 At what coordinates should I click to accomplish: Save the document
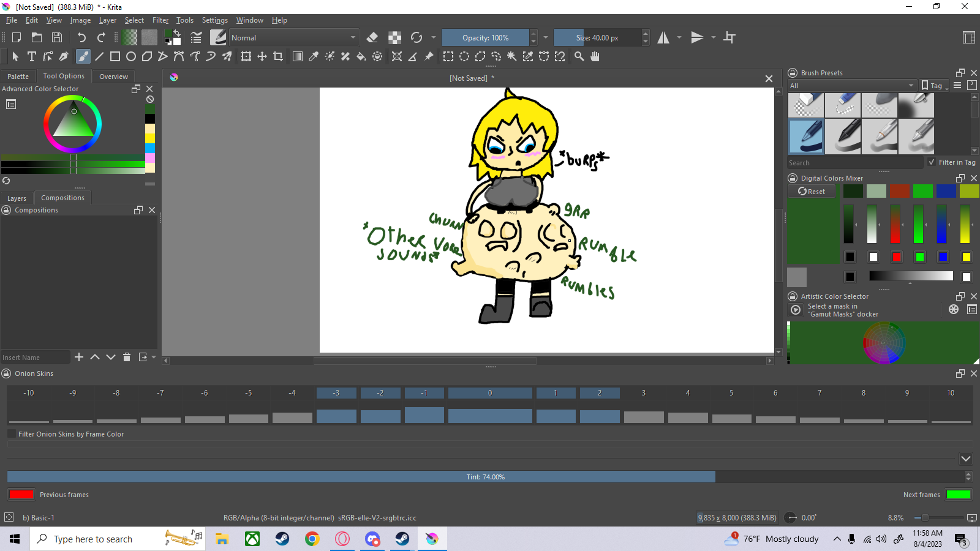(57, 37)
